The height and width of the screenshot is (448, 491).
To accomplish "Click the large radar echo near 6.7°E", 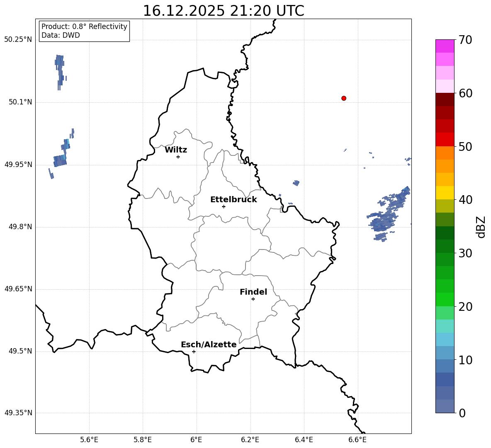I will click(x=389, y=214).
